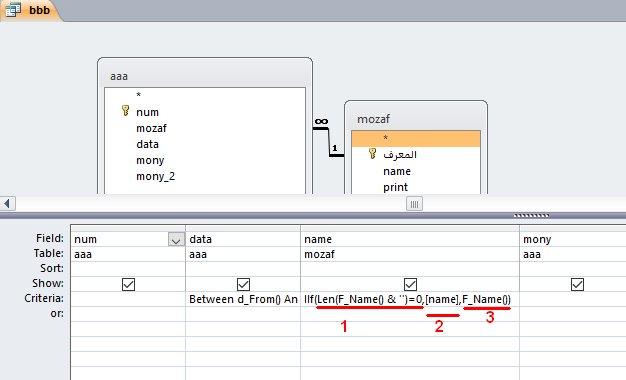Viewport: 626px width, 380px height.
Task: Click the Field row label
Action: (x=50, y=238)
